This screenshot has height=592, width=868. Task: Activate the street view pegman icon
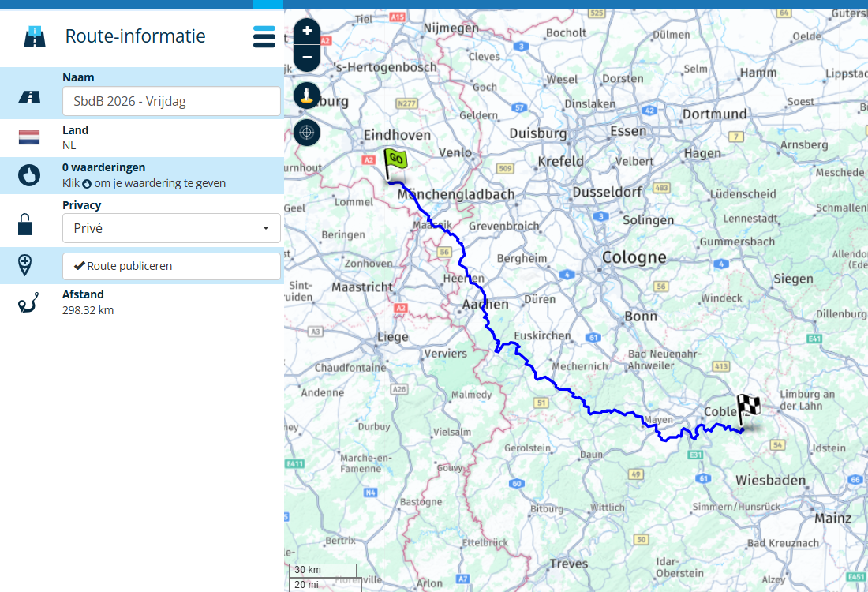307,96
